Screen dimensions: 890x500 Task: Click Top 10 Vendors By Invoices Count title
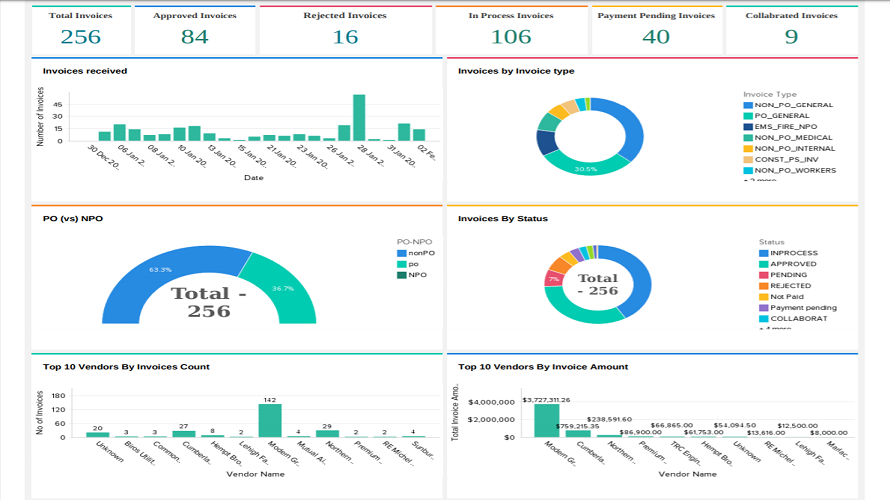click(126, 367)
